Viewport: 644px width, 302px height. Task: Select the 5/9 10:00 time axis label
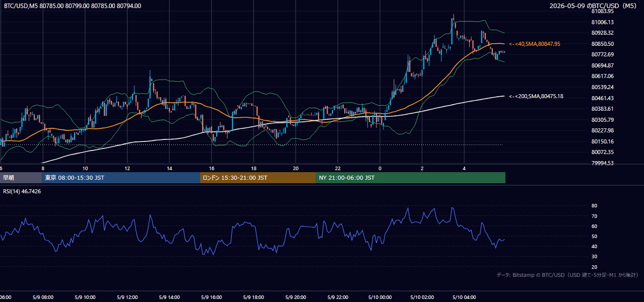click(x=85, y=297)
